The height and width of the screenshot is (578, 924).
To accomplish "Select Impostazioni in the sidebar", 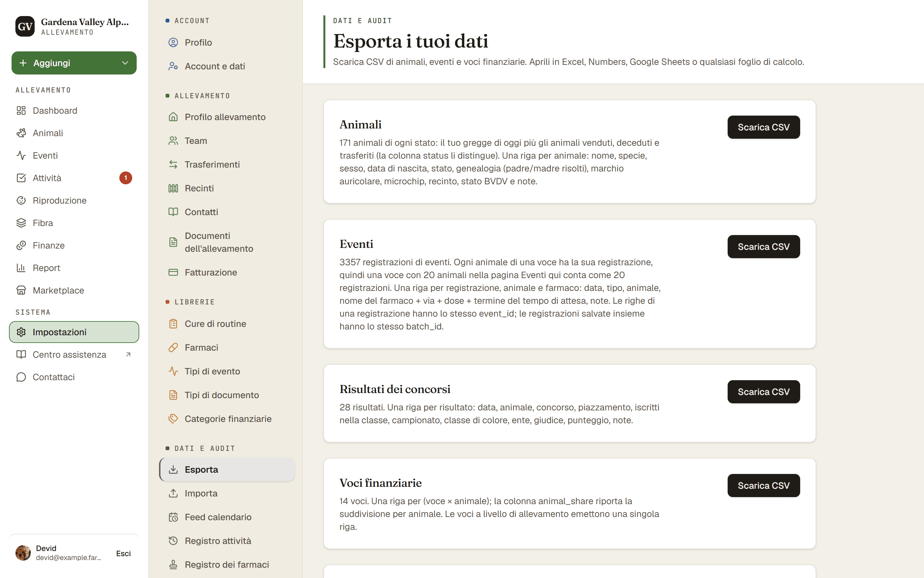I will click(x=74, y=332).
